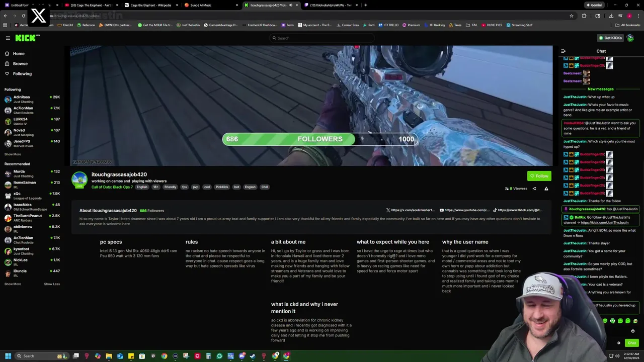
Task: Open LURK24 channel in sidebar
Action: (x=32, y=121)
